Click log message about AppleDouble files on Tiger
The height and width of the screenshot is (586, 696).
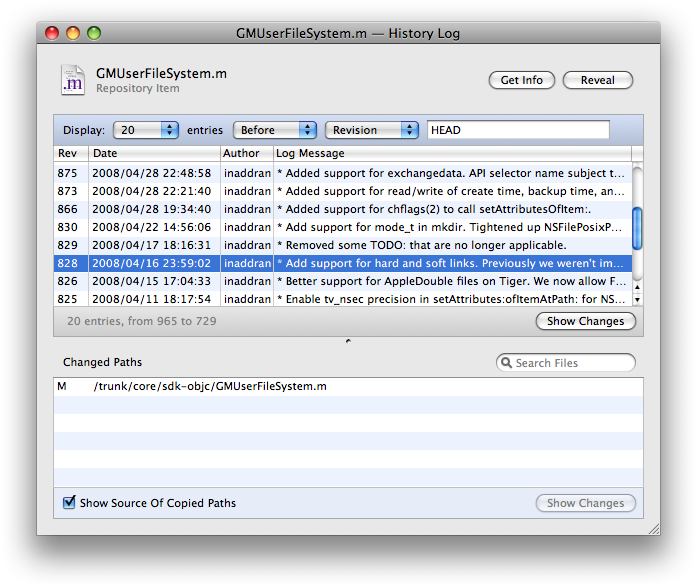coord(451,281)
